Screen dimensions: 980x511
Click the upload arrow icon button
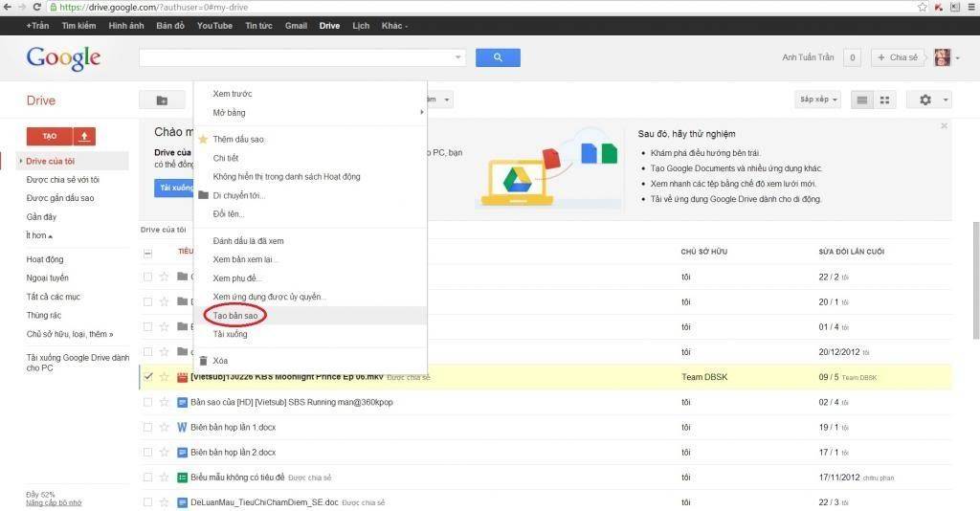tap(84, 136)
